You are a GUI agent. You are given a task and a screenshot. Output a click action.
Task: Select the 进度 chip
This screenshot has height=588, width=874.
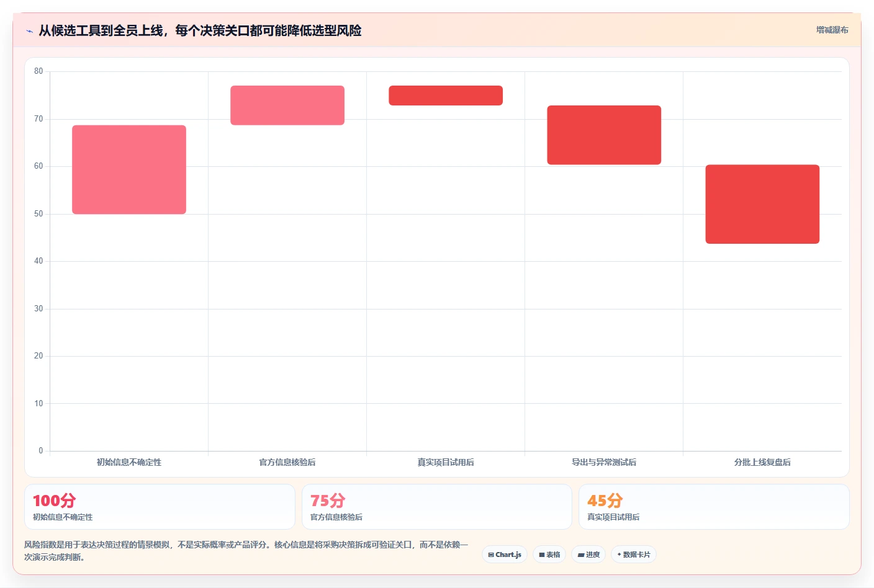(x=588, y=555)
